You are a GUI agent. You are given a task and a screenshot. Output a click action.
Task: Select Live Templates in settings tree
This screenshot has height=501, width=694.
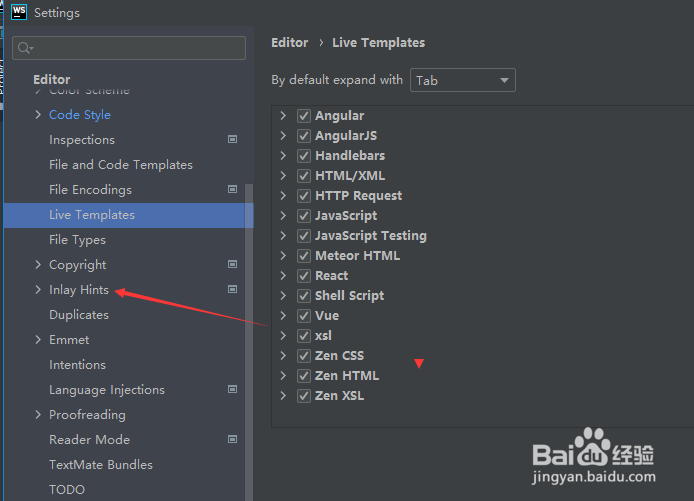pyautogui.click(x=92, y=215)
